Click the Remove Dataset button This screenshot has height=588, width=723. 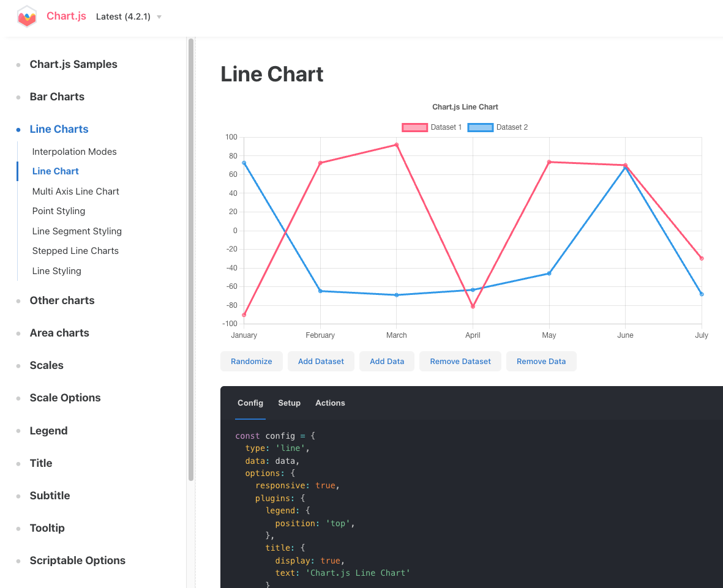460,361
